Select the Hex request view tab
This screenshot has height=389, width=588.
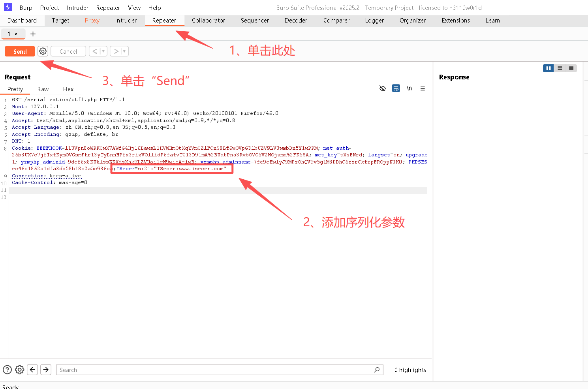[x=68, y=89]
